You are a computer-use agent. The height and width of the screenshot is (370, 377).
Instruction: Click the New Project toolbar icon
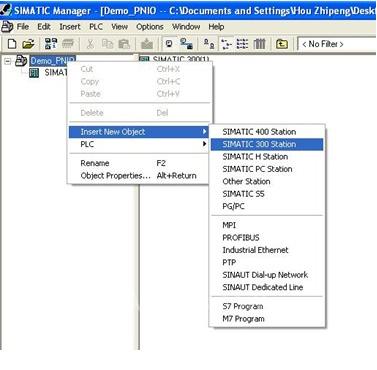(12, 44)
